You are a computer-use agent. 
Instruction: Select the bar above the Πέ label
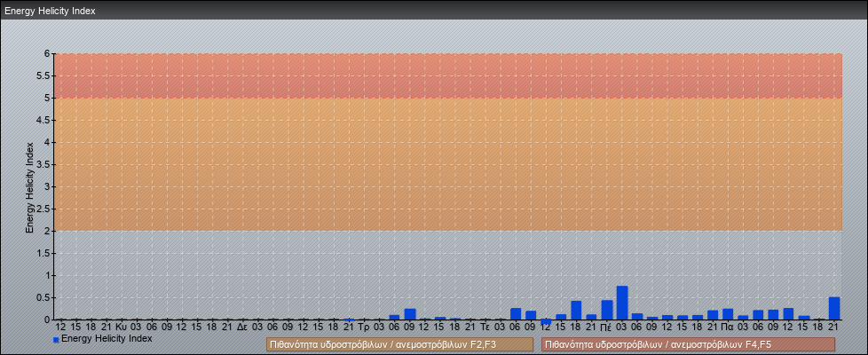pos(607,310)
